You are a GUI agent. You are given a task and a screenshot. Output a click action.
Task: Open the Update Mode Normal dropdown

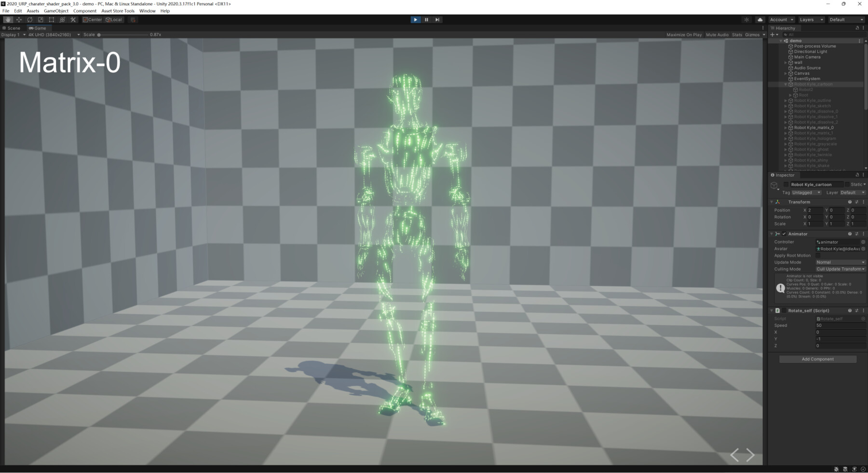pyautogui.click(x=841, y=263)
